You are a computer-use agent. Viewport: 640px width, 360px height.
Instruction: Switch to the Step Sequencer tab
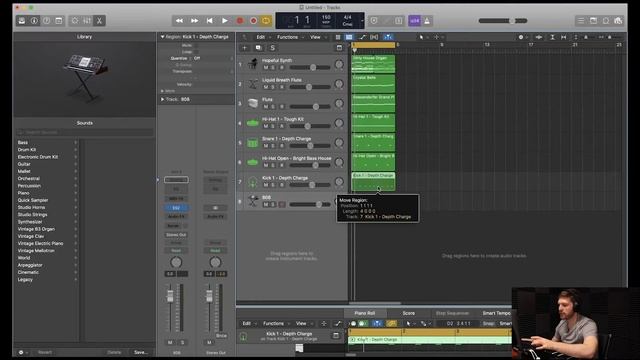pos(452,313)
